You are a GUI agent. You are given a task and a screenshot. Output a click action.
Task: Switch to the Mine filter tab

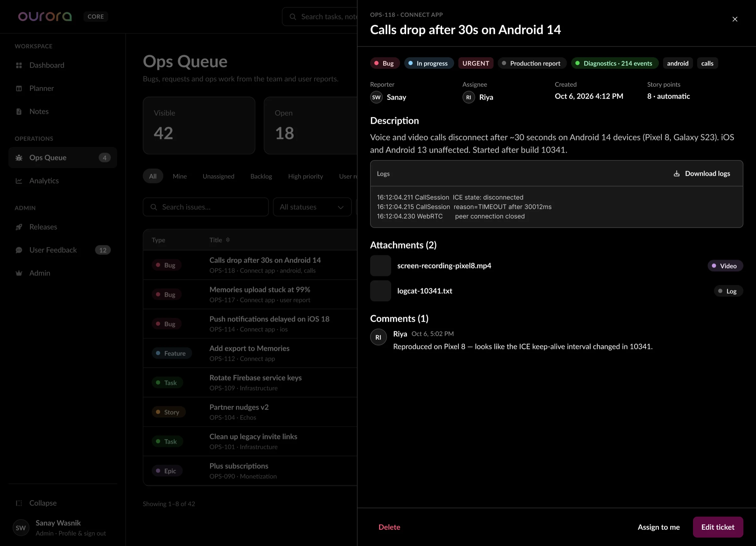[x=180, y=176]
